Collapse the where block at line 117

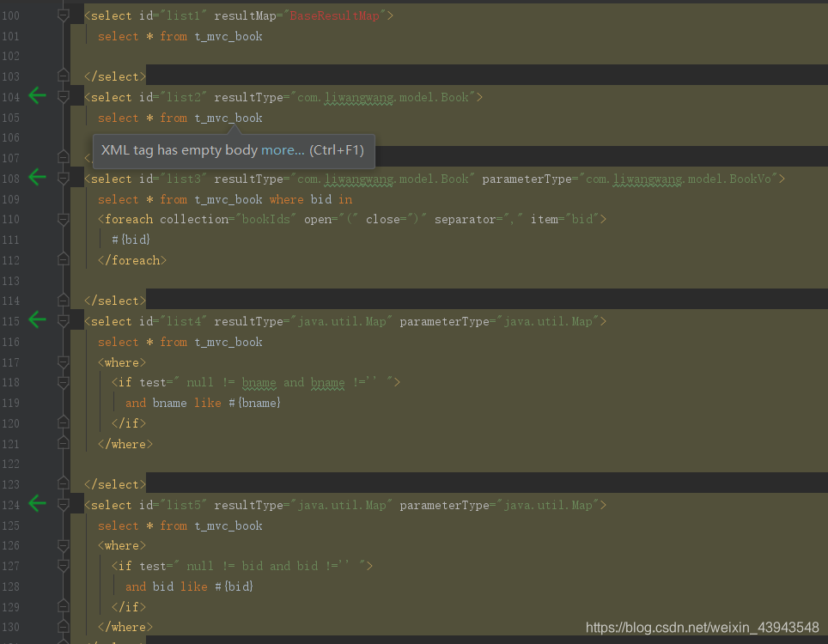63,362
